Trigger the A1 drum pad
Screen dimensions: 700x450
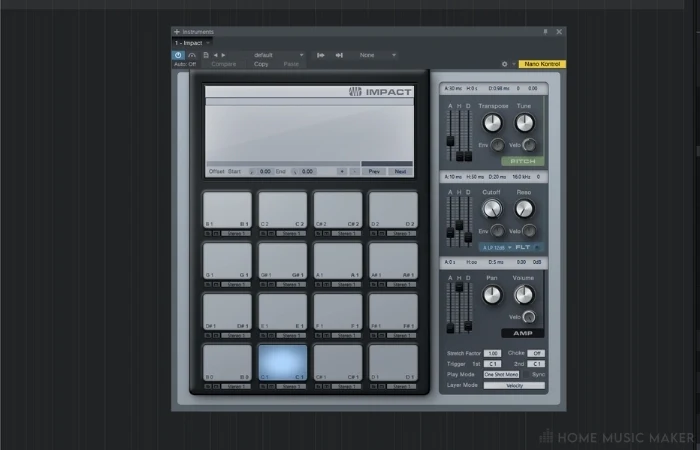338,261
